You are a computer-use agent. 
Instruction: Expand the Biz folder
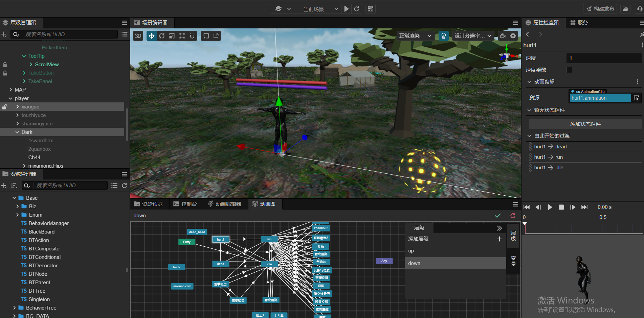tap(17, 206)
